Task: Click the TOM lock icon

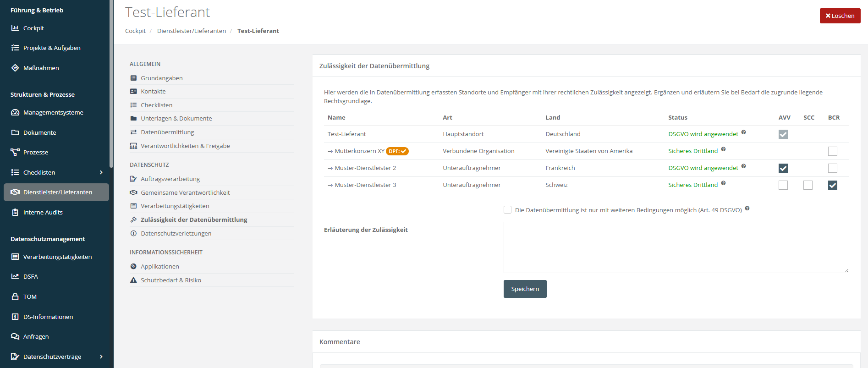Action: coord(15,297)
